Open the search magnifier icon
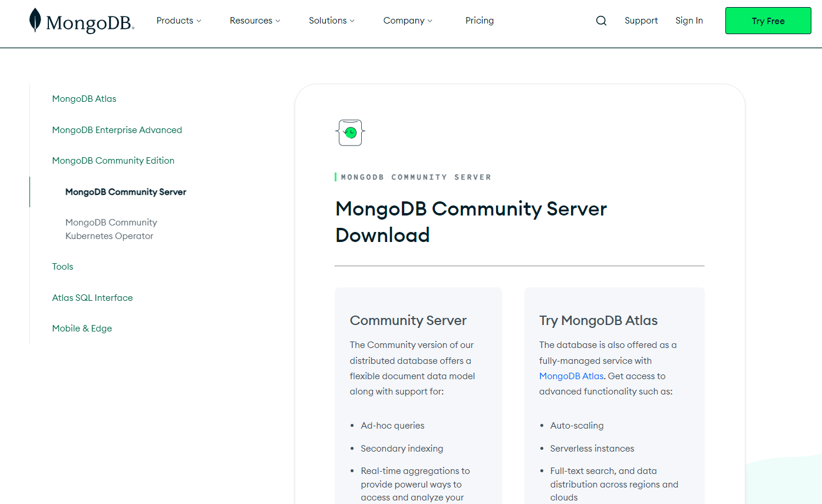This screenshot has height=504, width=822. coord(601,21)
